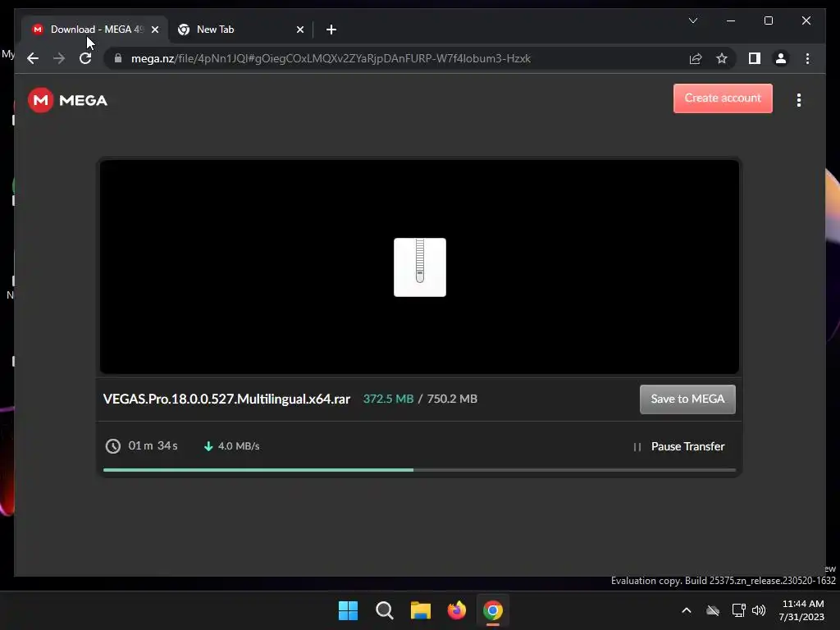The image size is (840, 630).
Task: Click the cloud sync tray icon
Action: (713, 610)
